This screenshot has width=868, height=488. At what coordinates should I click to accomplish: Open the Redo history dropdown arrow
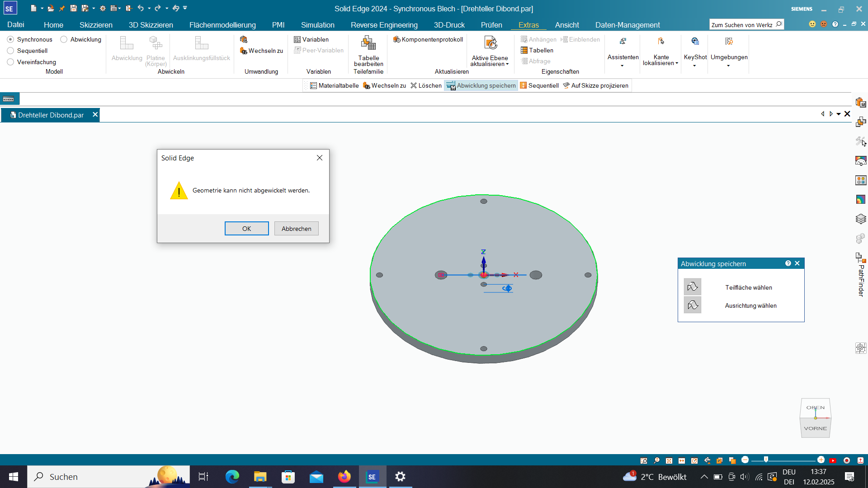tap(167, 8)
